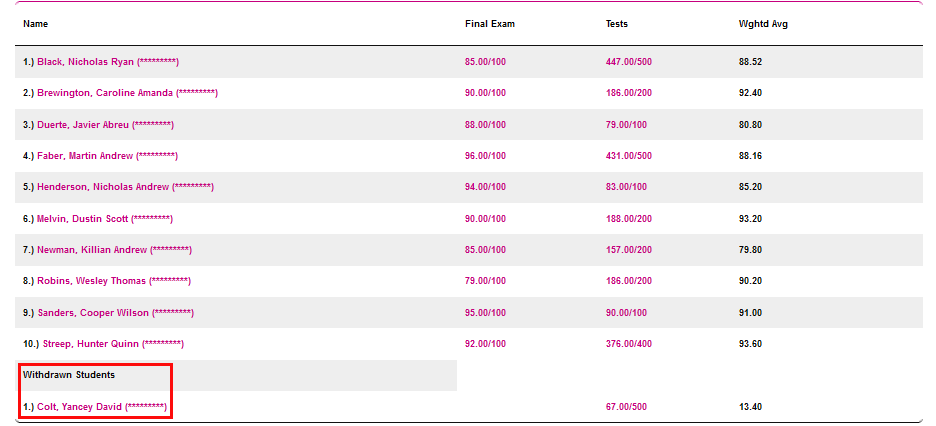Open Newman, Killian Andrew's record
This screenshot has height=426, width=936.
coord(114,250)
